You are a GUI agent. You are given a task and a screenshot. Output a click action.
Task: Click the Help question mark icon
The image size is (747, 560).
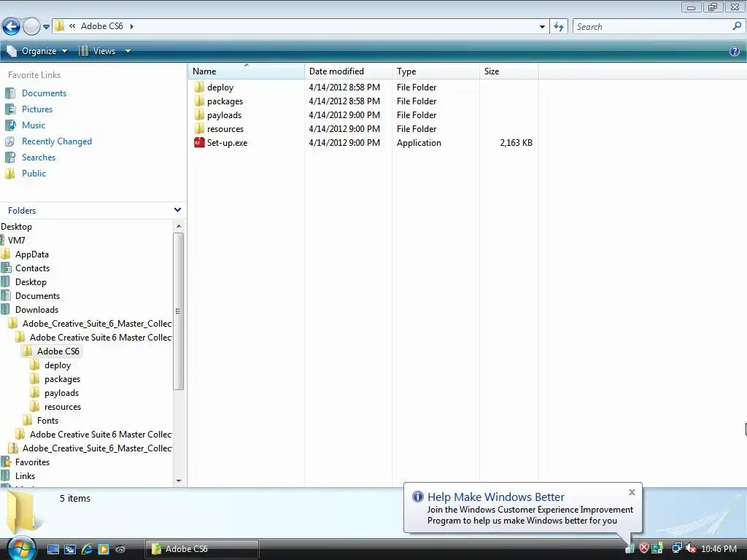click(734, 51)
